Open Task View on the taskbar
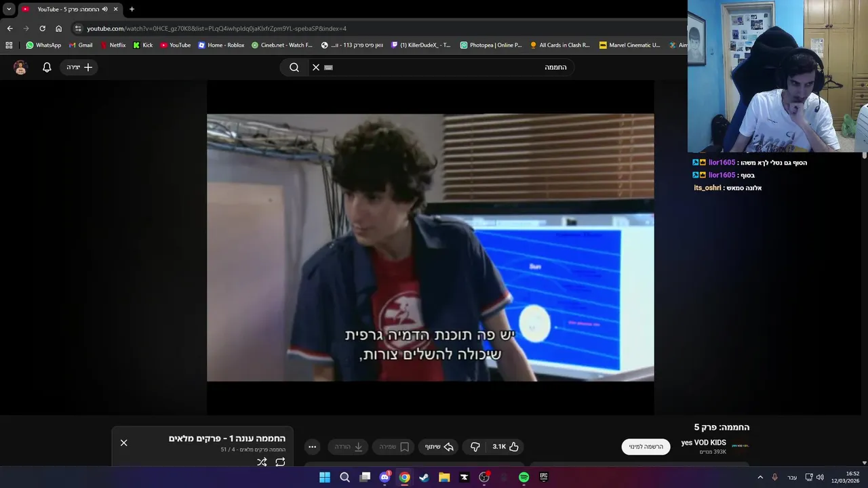Screen dimensions: 868x488 (365, 477)
